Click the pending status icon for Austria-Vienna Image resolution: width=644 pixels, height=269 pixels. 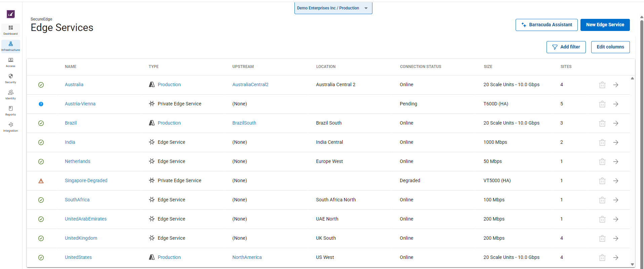pyautogui.click(x=41, y=104)
